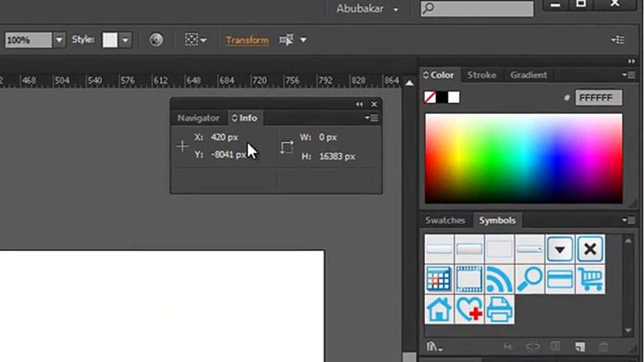This screenshot has height=362, width=644.
Task: Create a New Symbol with the page icon
Action: pos(580,347)
